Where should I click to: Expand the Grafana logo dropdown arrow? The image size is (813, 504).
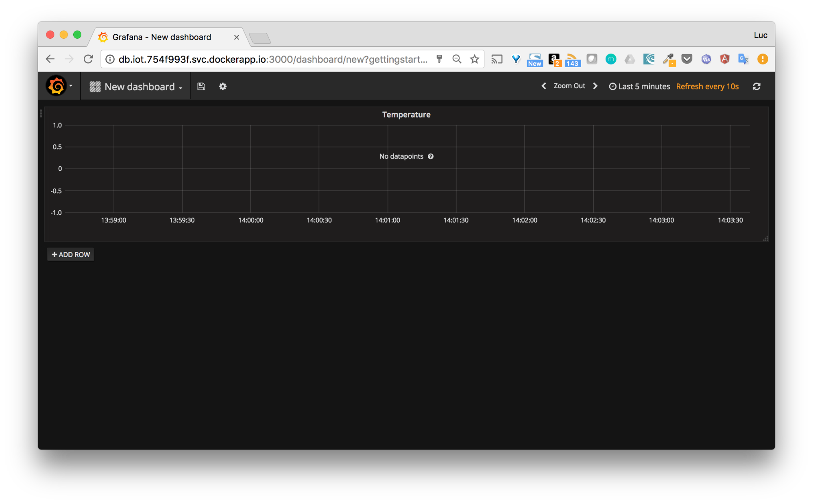coord(70,86)
